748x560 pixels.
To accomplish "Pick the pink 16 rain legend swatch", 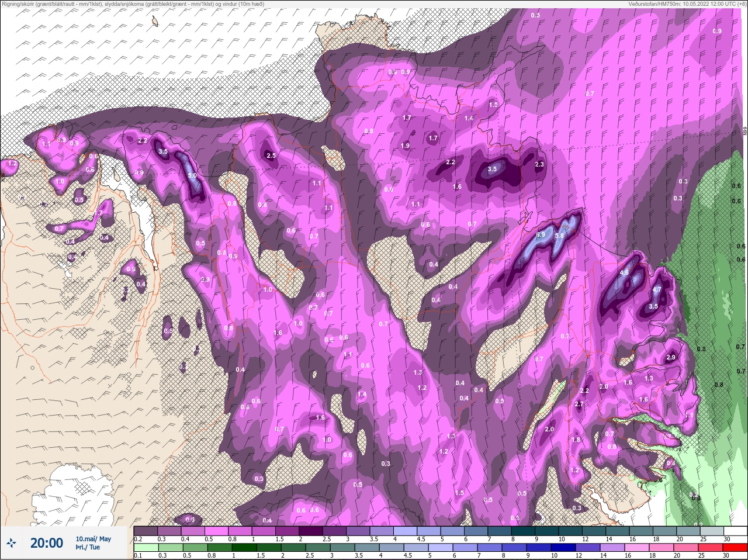I will click(x=637, y=548).
